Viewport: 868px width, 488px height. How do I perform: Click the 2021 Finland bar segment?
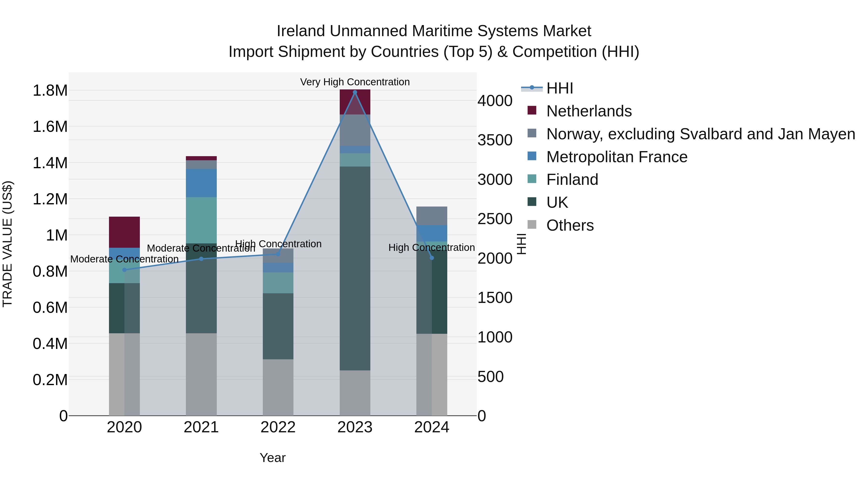[201, 220]
